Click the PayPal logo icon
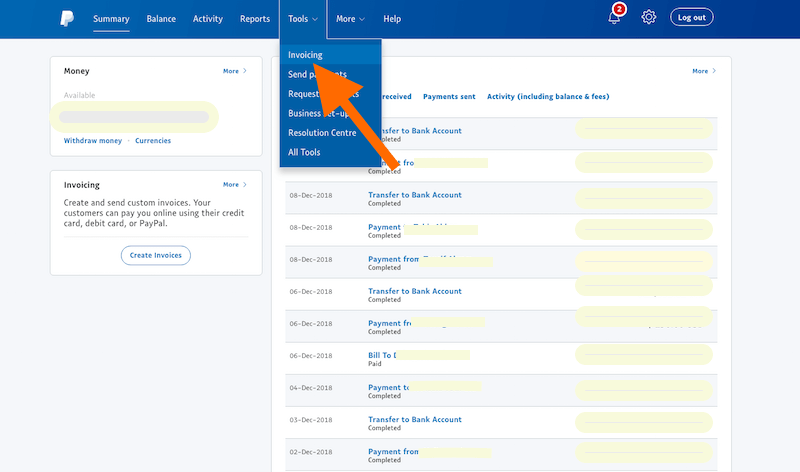 click(67, 18)
